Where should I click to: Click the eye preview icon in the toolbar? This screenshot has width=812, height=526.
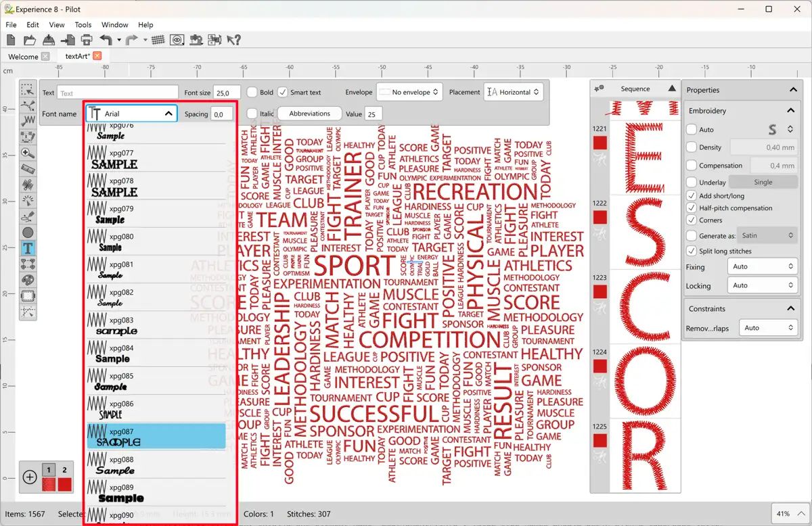click(x=177, y=40)
